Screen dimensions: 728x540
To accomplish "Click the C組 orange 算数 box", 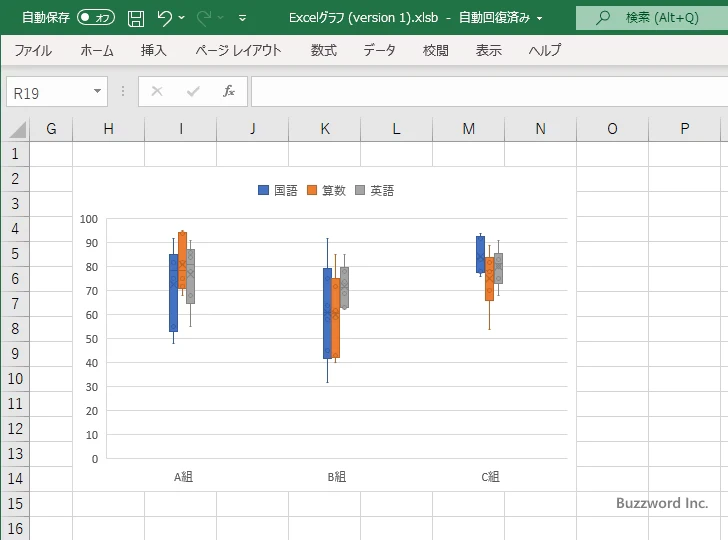I will pos(489,279).
